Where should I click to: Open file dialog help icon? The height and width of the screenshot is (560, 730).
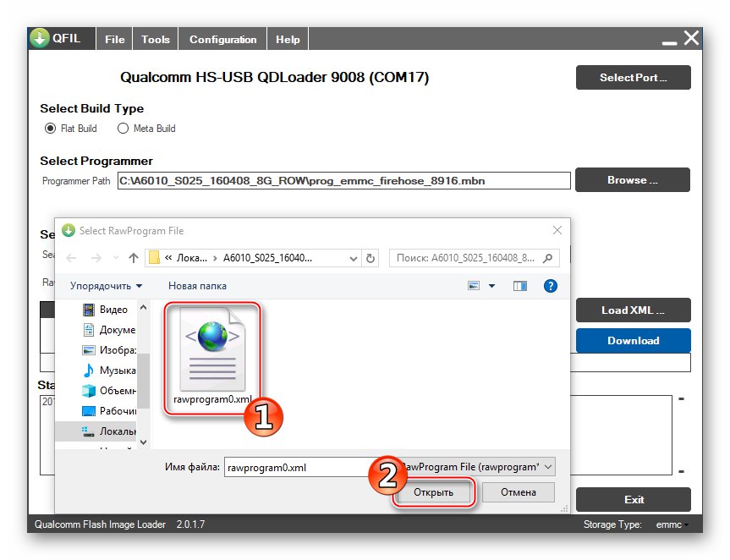click(x=551, y=286)
